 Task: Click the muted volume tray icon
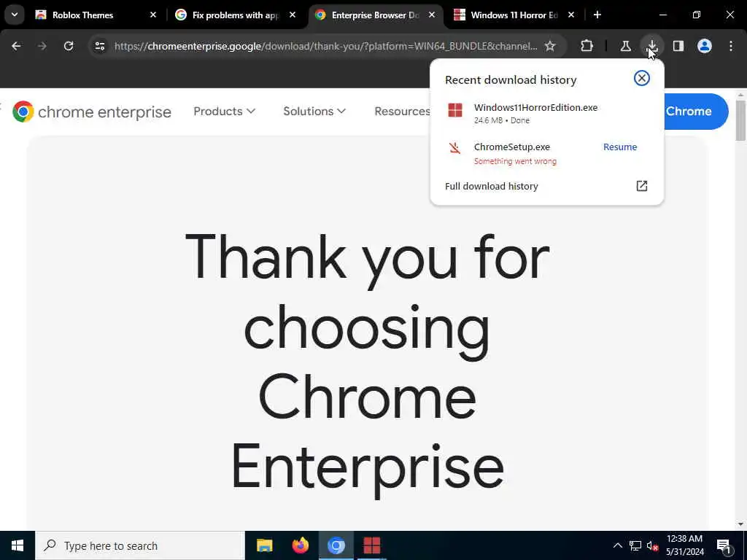coord(652,545)
